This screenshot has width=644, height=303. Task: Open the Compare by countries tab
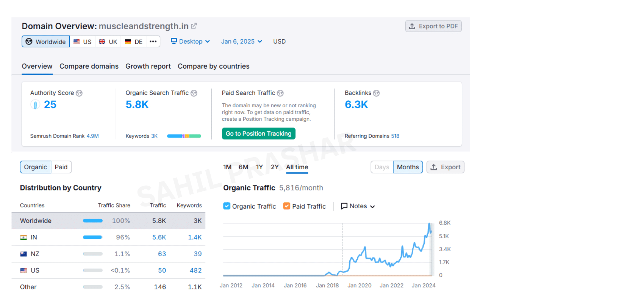[214, 66]
